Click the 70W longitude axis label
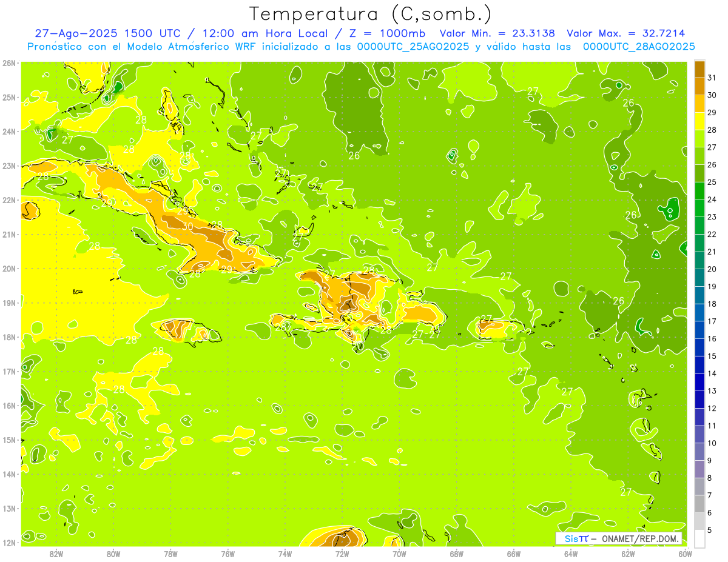Image resolution: width=728 pixels, height=562 pixels. point(399,554)
